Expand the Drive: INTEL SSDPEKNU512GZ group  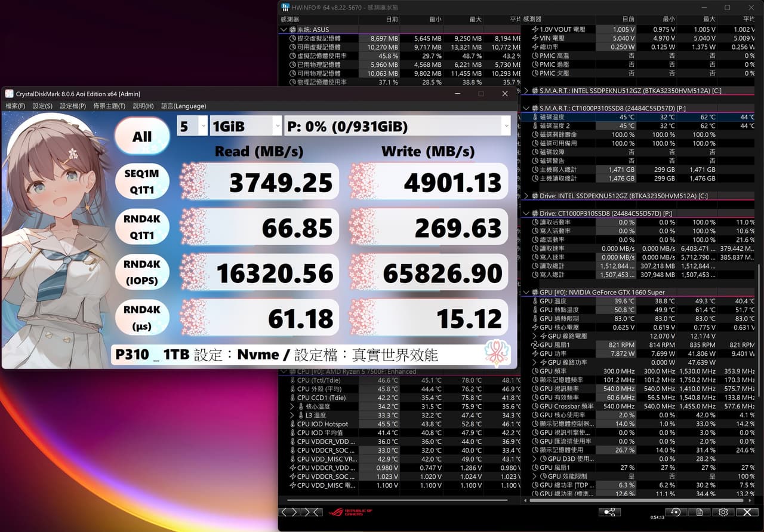(526, 196)
